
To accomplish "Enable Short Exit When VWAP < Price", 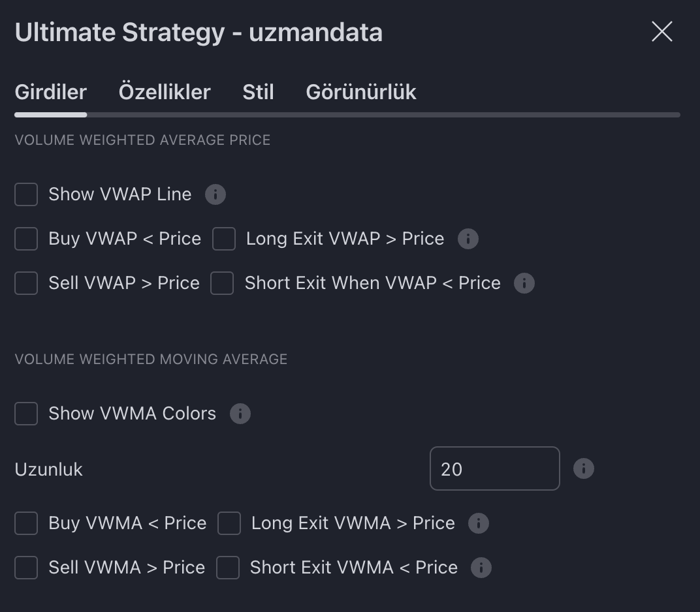I will (222, 283).
